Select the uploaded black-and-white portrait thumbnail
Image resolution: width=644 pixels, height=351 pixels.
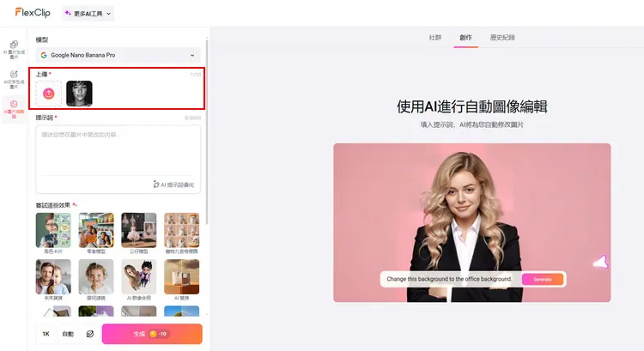coord(79,93)
